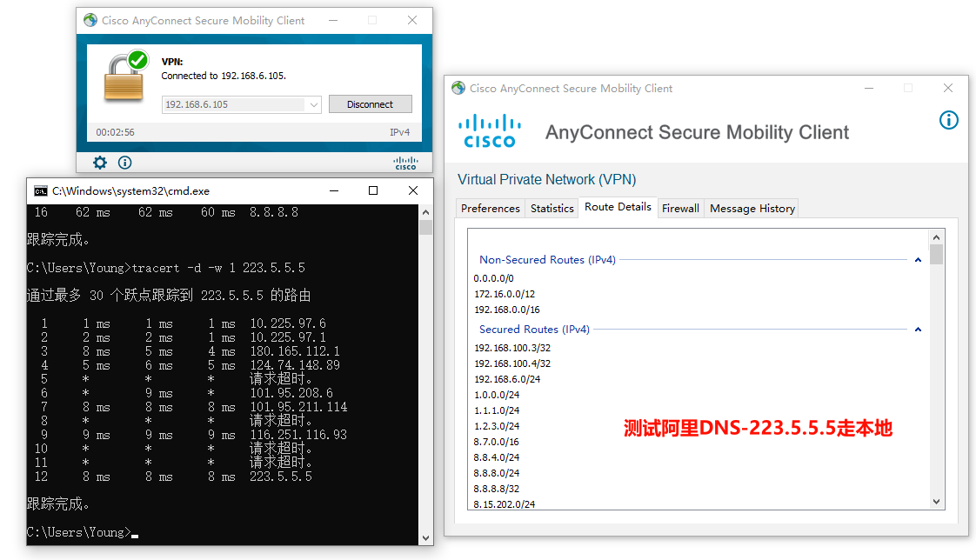Select the secured route 192.168.6.0/24
Image resolution: width=976 pixels, height=560 pixels.
coord(507,379)
